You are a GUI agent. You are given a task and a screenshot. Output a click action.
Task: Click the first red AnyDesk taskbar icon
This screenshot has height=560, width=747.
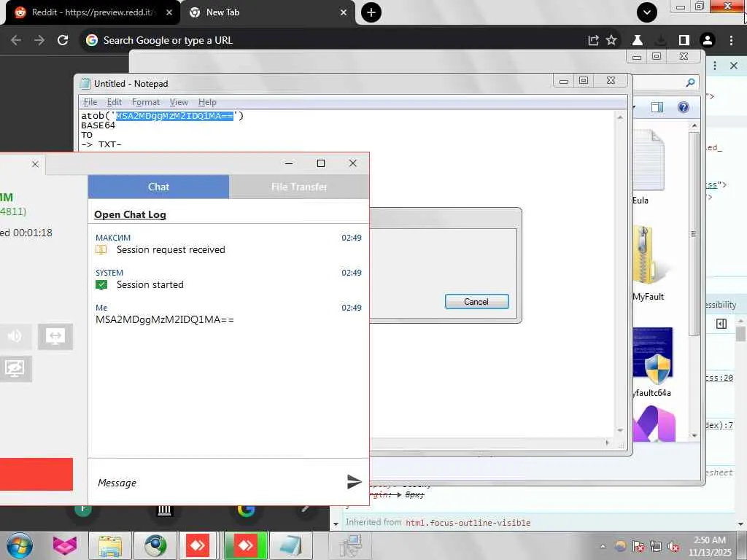point(197,545)
